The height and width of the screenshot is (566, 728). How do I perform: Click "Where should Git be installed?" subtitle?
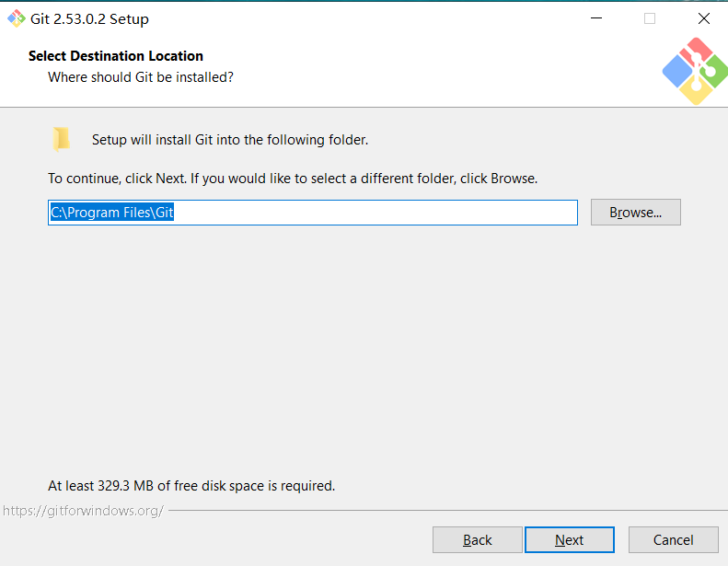click(141, 77)
